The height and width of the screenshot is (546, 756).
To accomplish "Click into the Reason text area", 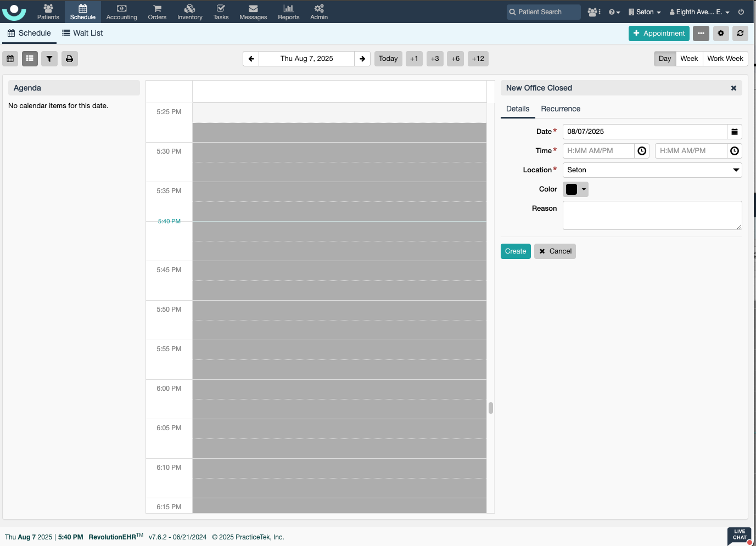I will (652, 215).
